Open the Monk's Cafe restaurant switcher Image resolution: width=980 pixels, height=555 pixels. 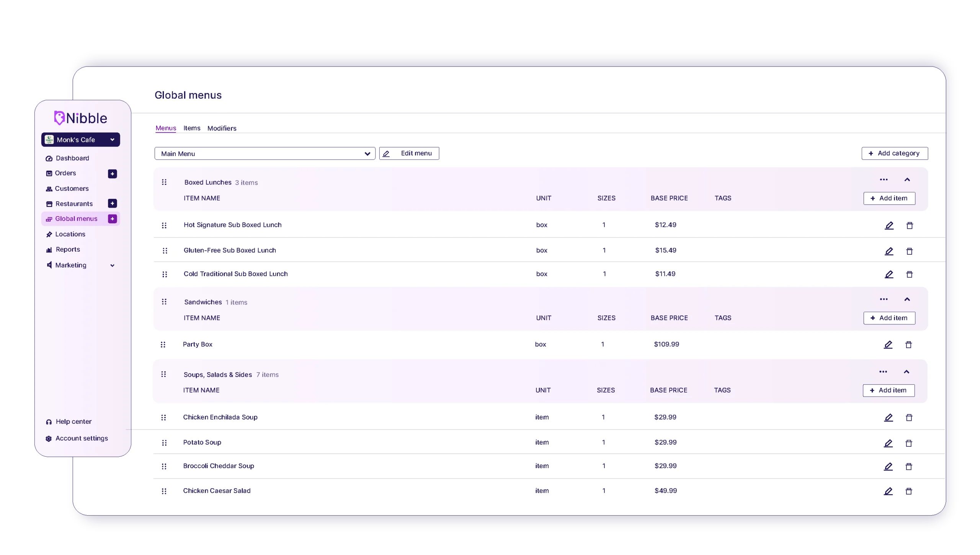point(80,140)
